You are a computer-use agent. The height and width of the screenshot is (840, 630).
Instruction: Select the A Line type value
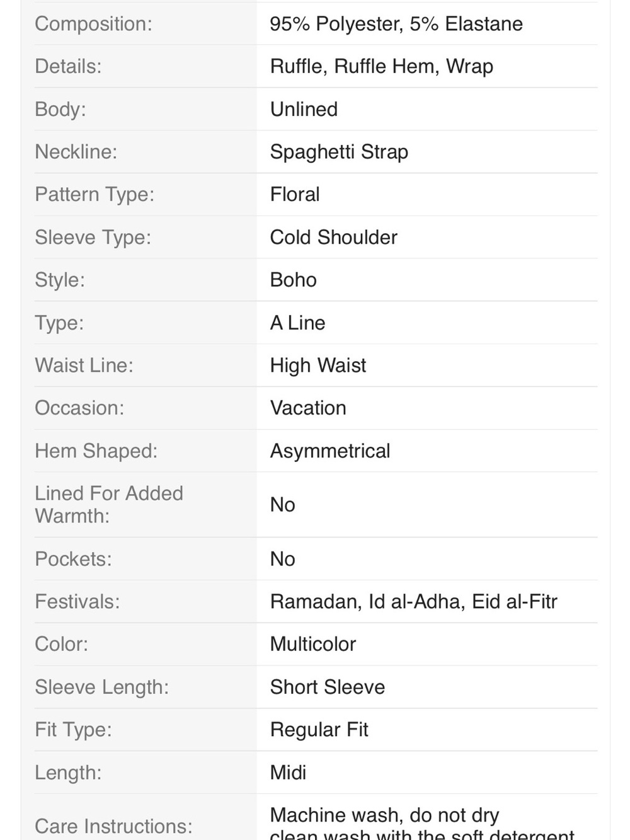(x=298, y=323)
